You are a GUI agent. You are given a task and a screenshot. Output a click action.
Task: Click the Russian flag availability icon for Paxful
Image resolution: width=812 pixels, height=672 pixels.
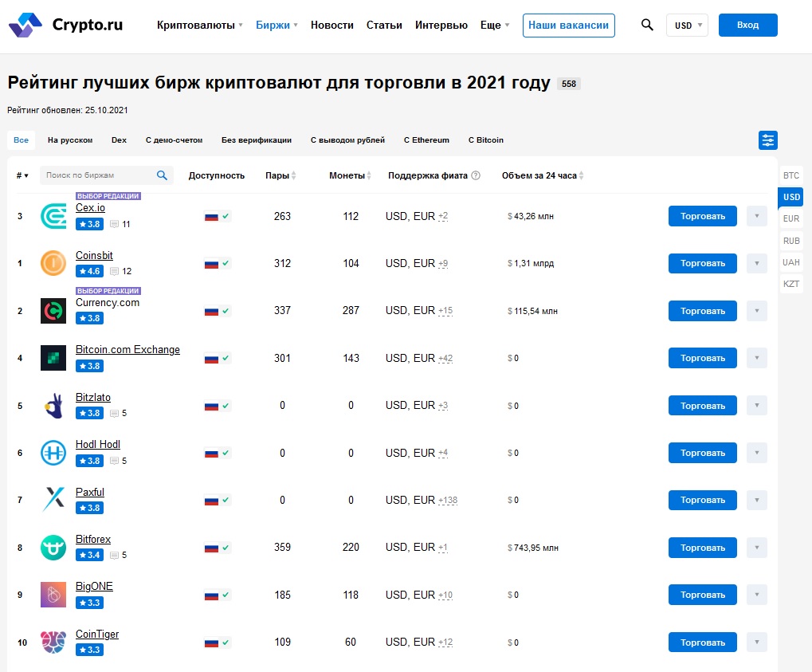click(x=211, y=501)
